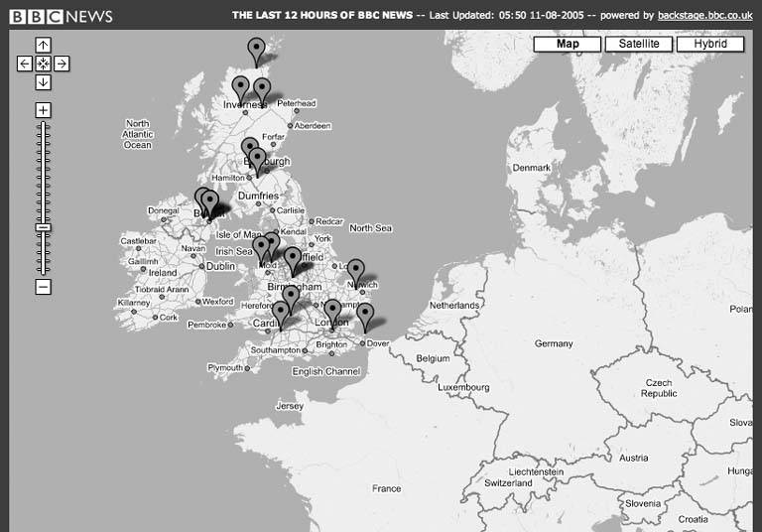Image resolution: width=762 pixels, height=532 pixels.
Task: Click the center recenter button between pan arrows
Action: 43,64
